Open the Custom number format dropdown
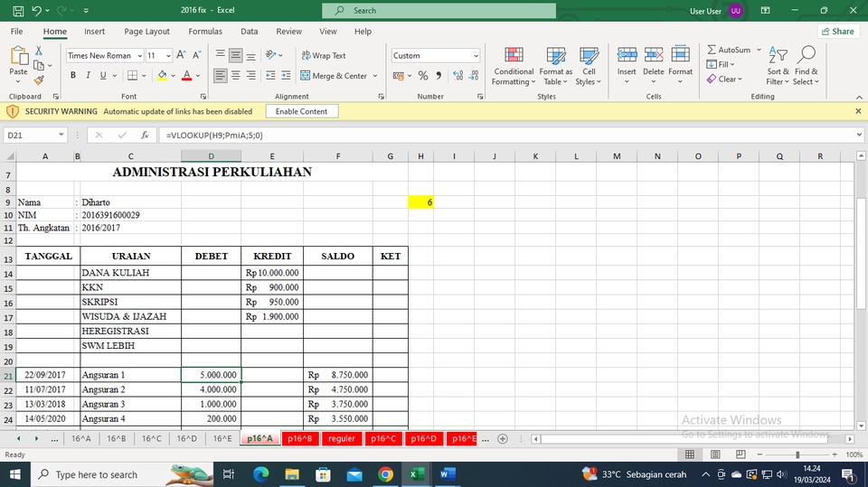This screenshot has height=487, width=868. coord(476,55)
